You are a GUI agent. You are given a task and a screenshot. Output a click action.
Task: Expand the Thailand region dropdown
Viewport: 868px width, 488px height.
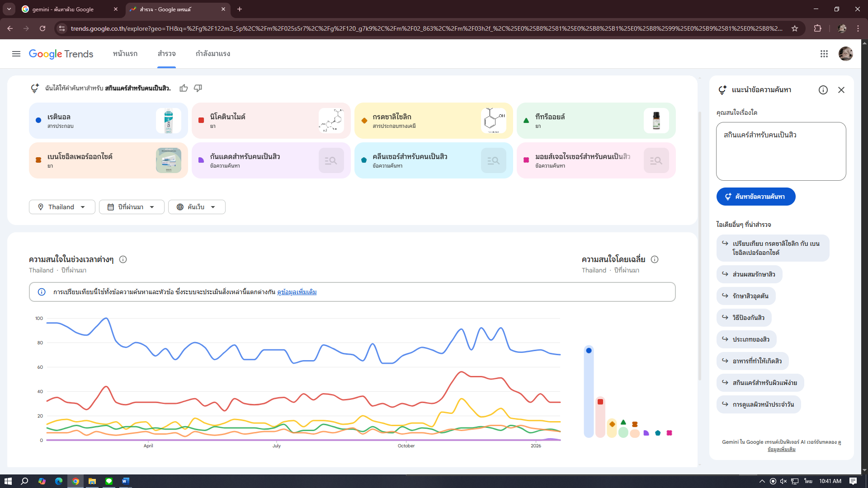[62, 207]
